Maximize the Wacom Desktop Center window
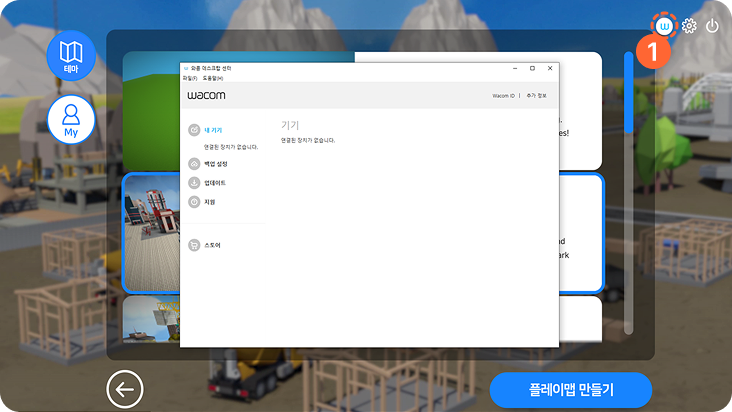This screenshot has height=412, width=732. click(x=531, y=67)
